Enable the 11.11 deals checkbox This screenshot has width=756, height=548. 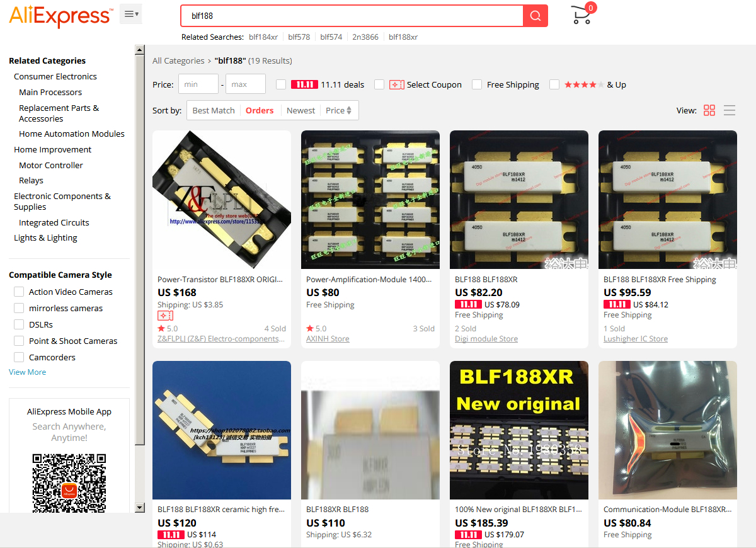coord(281,84)
